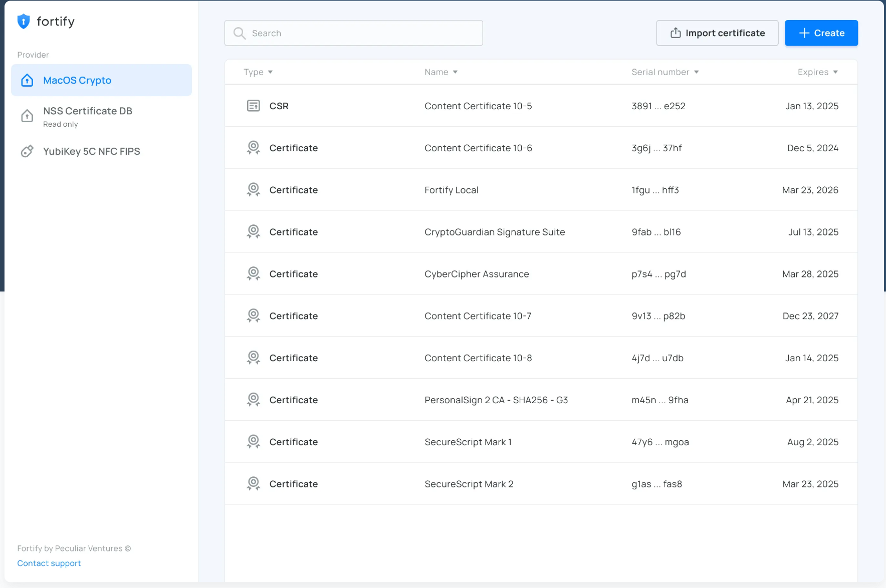Click expiry date Apr 21, 2025
Screen dimensions: 886x588
coord(812,401)
